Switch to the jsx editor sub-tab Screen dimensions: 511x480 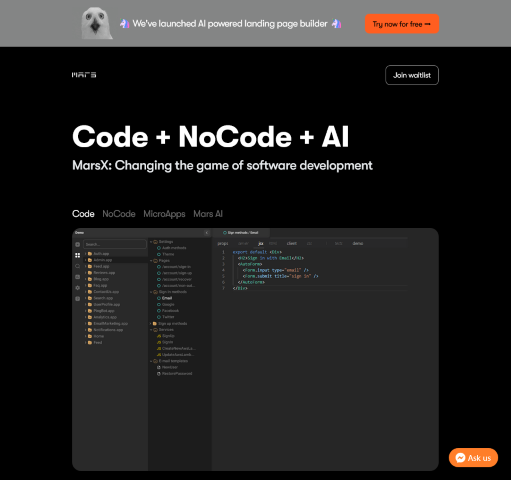tap(261, 243)
